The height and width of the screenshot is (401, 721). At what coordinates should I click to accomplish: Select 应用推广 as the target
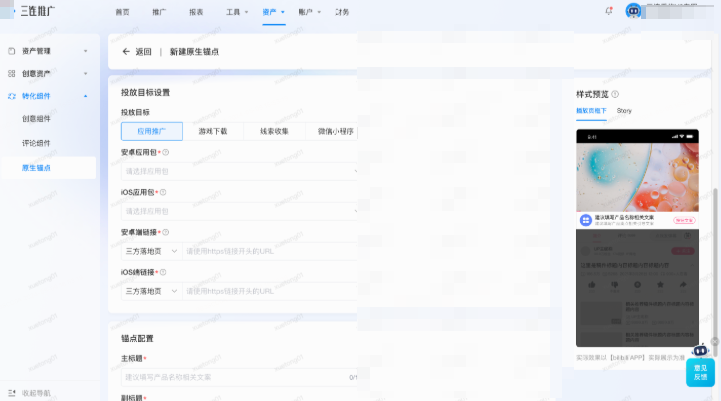pyautogui.click(x=152, y=131)
